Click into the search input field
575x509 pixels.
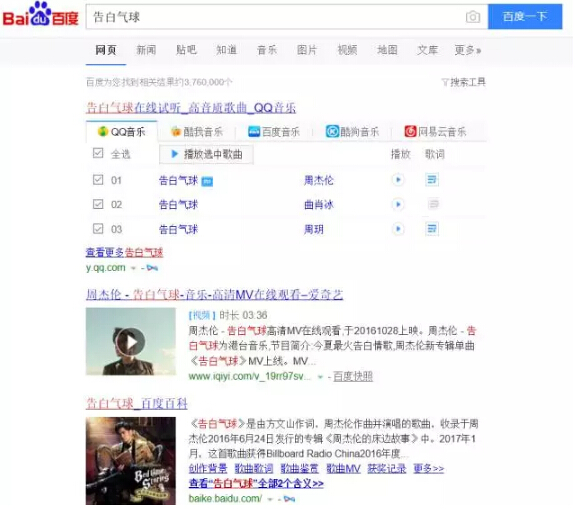(275, 17)
